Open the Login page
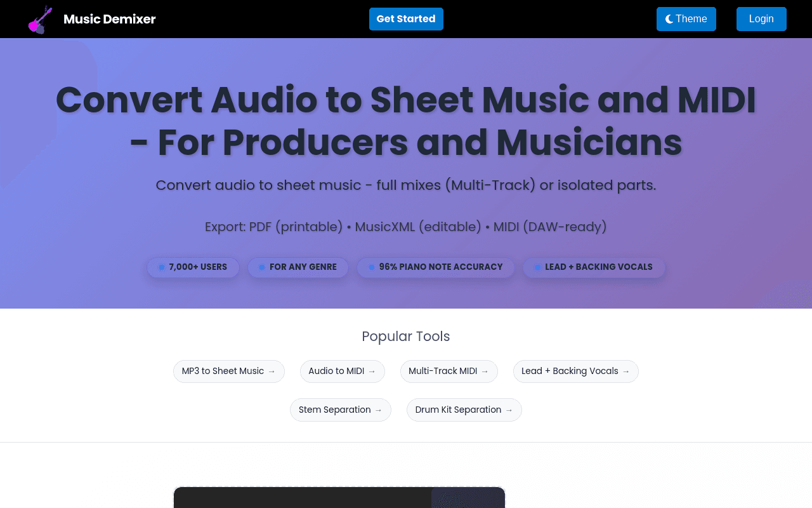The height and width of the screenshot is (508, 812). click(761, 19)
